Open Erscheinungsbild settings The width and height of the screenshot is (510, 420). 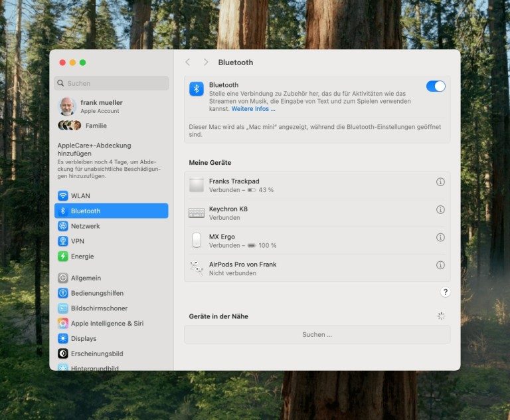click(112, 354)
